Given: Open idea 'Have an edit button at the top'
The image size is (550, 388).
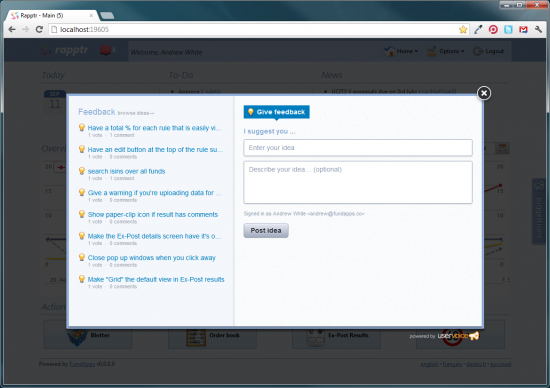Looking at the screenshot, I should (x=155, y=150).
